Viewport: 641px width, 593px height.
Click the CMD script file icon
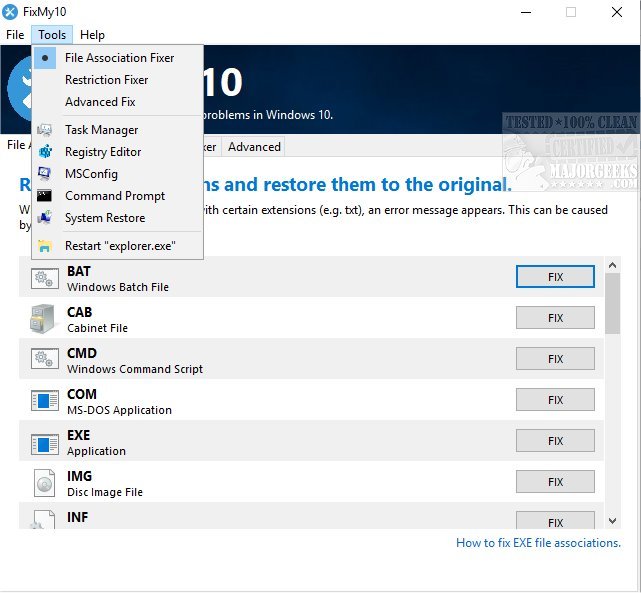[x=44, y=360]
